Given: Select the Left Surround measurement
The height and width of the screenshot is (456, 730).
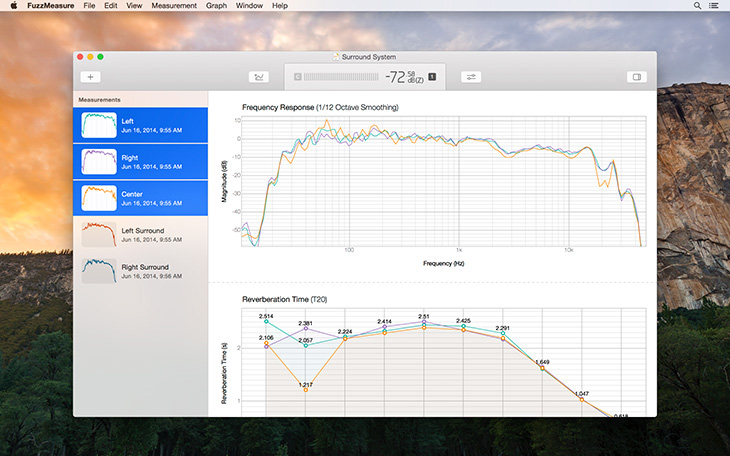Looking at the screenshot, I should click(x=141, y=235).
